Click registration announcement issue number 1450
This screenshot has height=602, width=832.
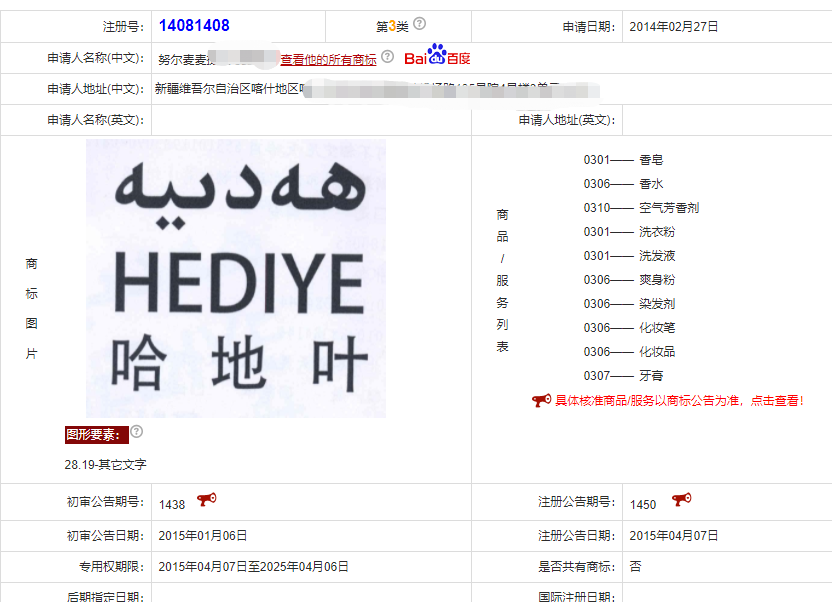[643, 504]
